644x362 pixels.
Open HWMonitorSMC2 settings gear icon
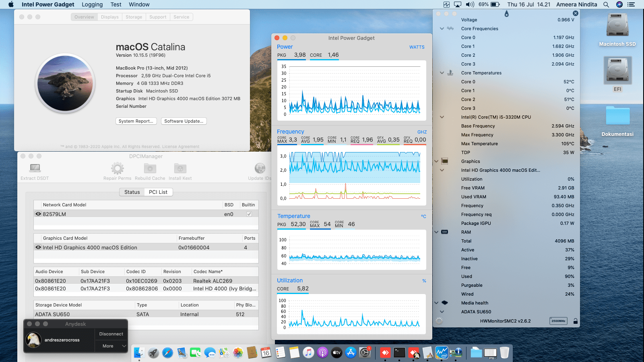439,321
